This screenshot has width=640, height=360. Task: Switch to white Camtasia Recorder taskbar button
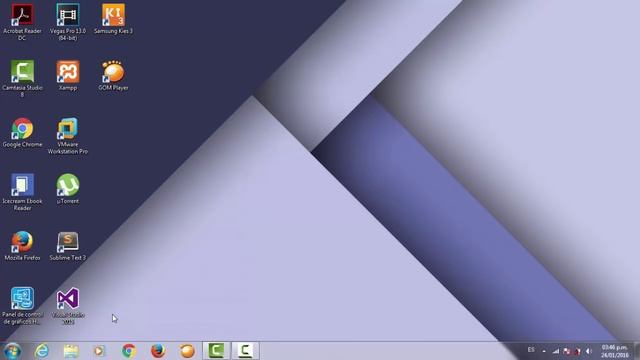point(245,351)
